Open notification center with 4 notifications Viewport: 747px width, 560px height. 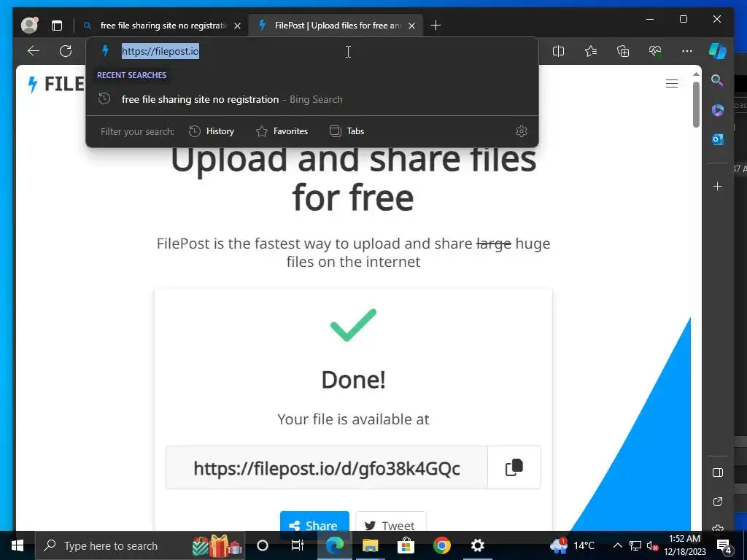coord(724,545)
